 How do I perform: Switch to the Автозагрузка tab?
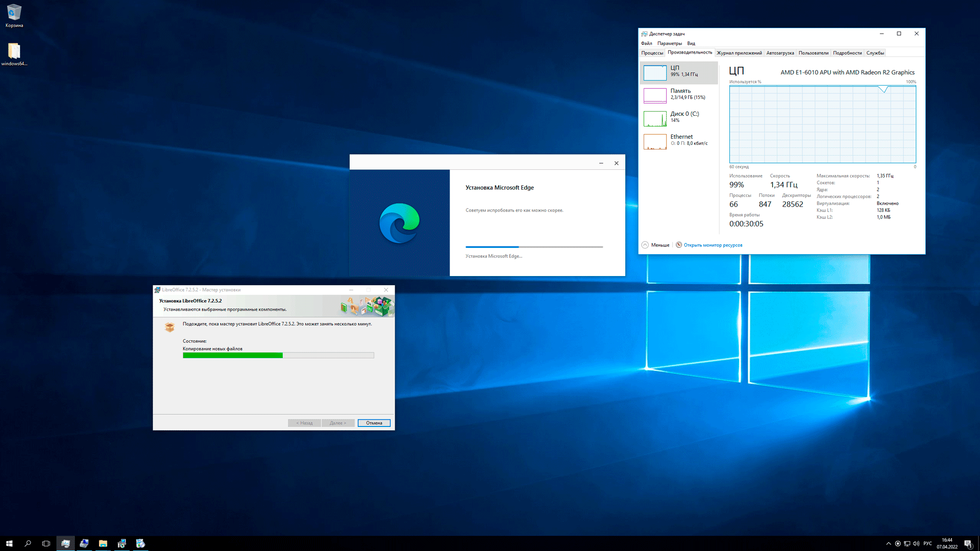point(780,53)
